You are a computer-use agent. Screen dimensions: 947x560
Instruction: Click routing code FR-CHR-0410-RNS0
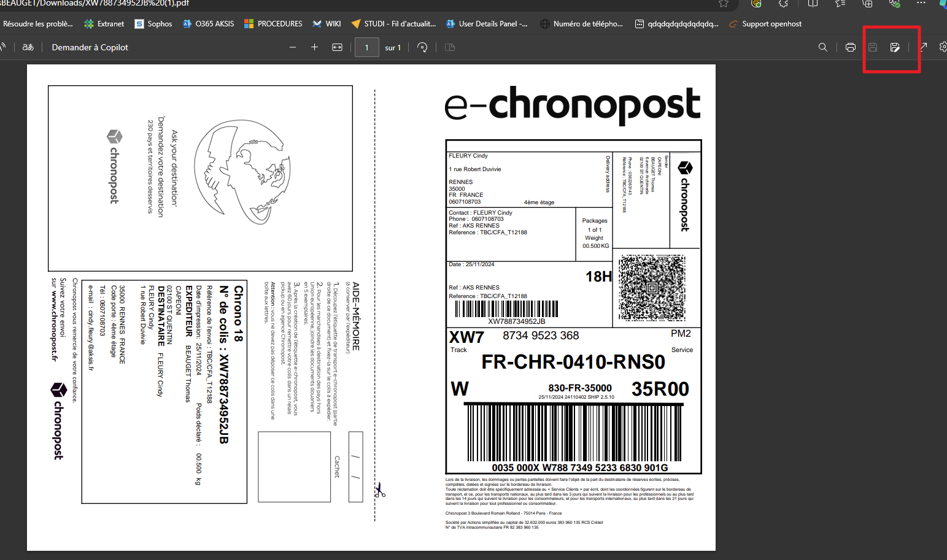573,362
